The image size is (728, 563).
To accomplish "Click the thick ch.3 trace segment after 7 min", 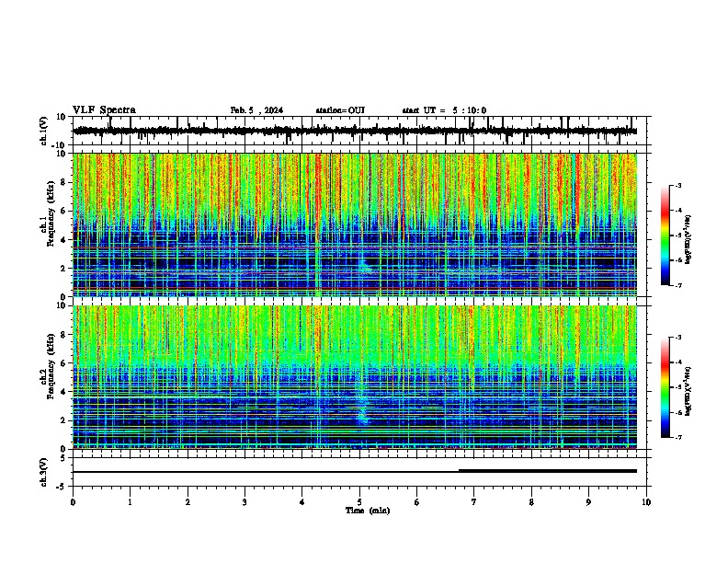I will [x=548, y=471].
